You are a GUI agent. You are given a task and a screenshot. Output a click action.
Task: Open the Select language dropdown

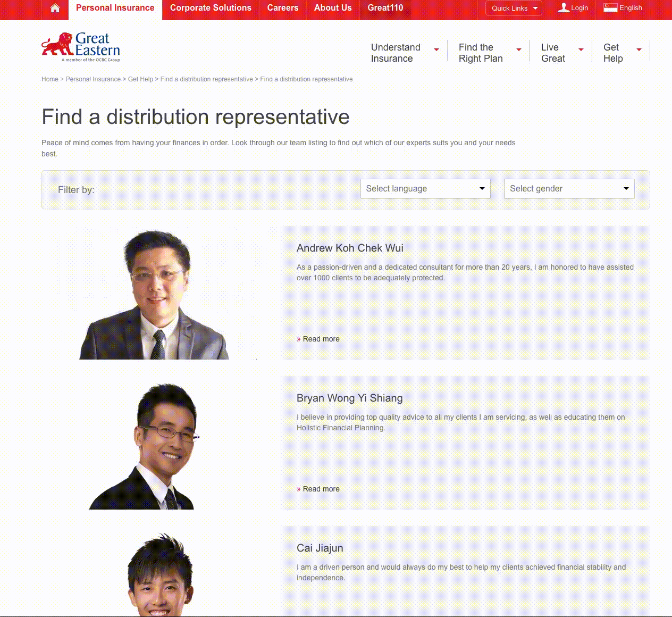(425, 189)
